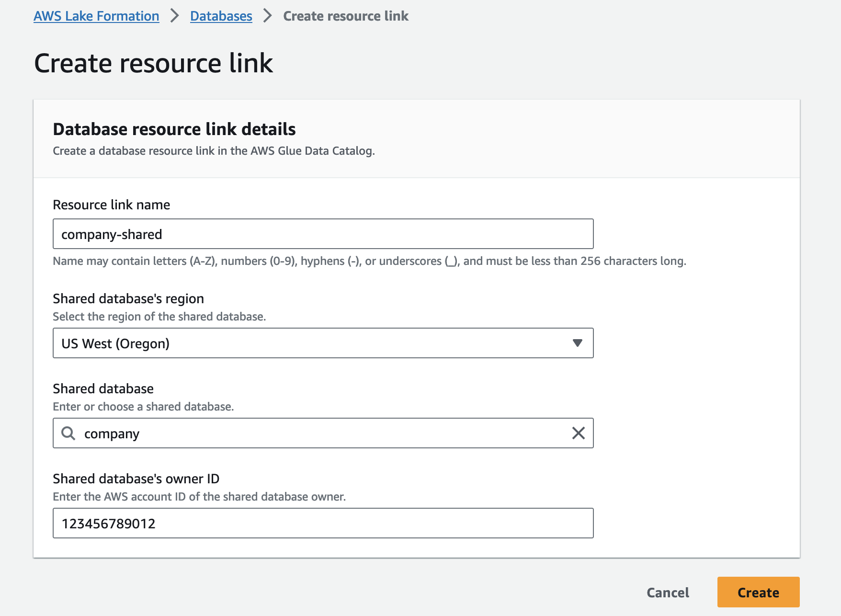Select the text "company-shared"
Viewport: 841px width, 616px height.
111,234
